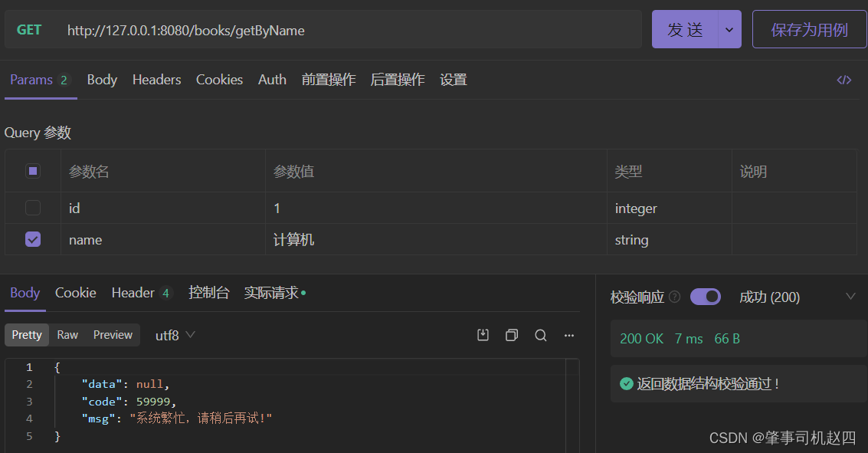Viewport: 868px width, 453px height.
Task: Click the 保存为用例 button
Action: [809, 30]
